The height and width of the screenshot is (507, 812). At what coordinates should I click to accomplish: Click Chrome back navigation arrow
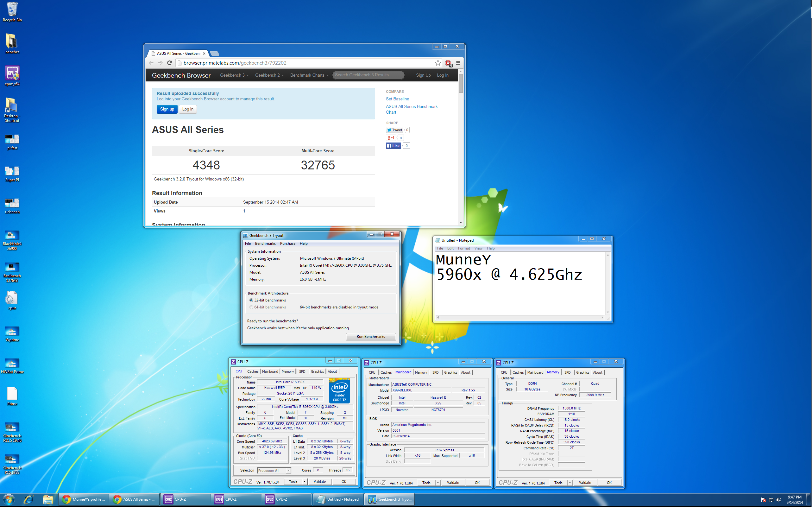click(x=151, y=63)
